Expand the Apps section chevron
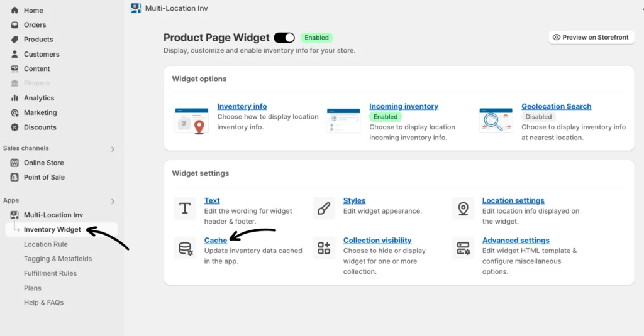Image resolution: width=644 pixels, height=336 pixels. [113, 202]
